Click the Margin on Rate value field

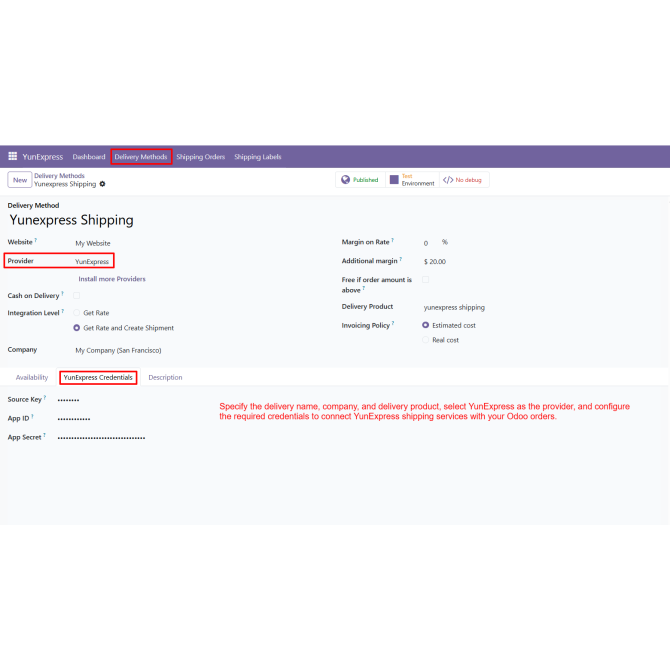[426, 243]
